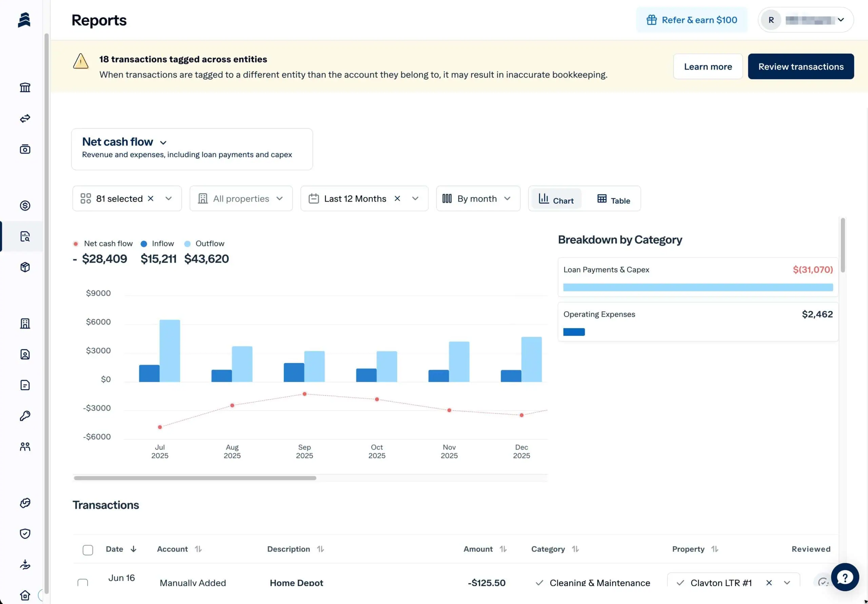
Task: Click the Dec 2025 inflow bar
Action: coord(511,376)
